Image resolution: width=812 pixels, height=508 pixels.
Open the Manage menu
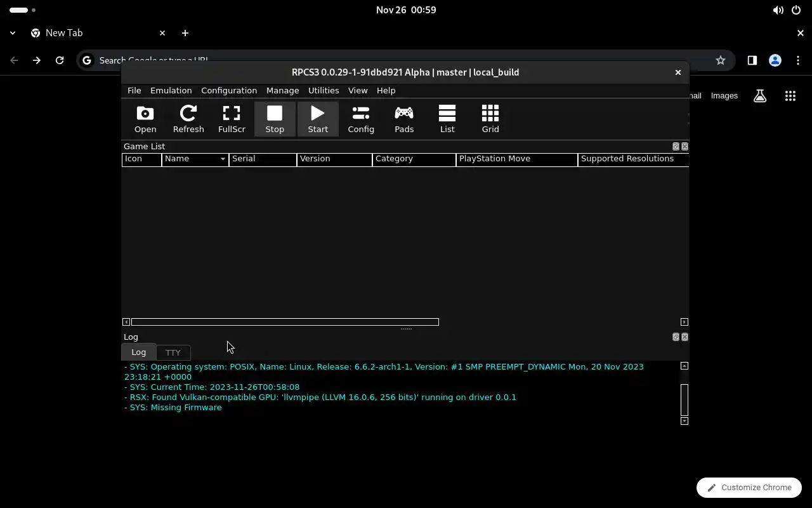[x=282, y=91]
